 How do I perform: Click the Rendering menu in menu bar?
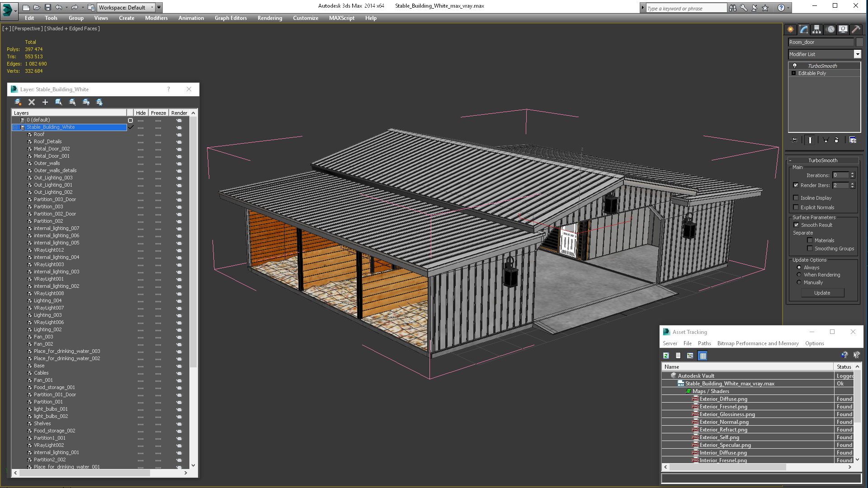point(270,18)
